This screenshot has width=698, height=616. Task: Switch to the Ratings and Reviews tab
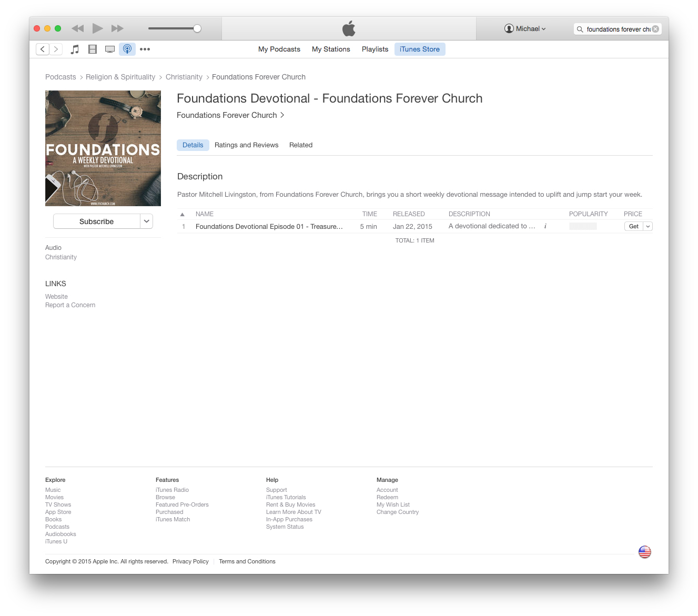click(x=246, y=145)
